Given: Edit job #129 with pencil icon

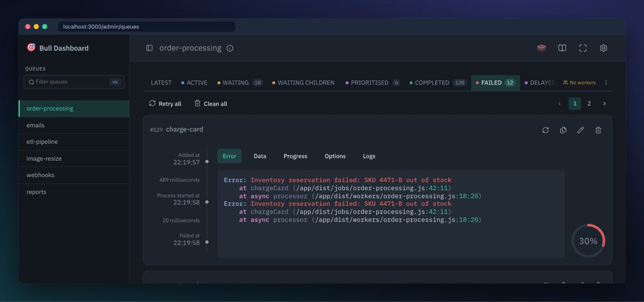Looking at the screenshot, I should pyautogui.click(x=580, y=130).
